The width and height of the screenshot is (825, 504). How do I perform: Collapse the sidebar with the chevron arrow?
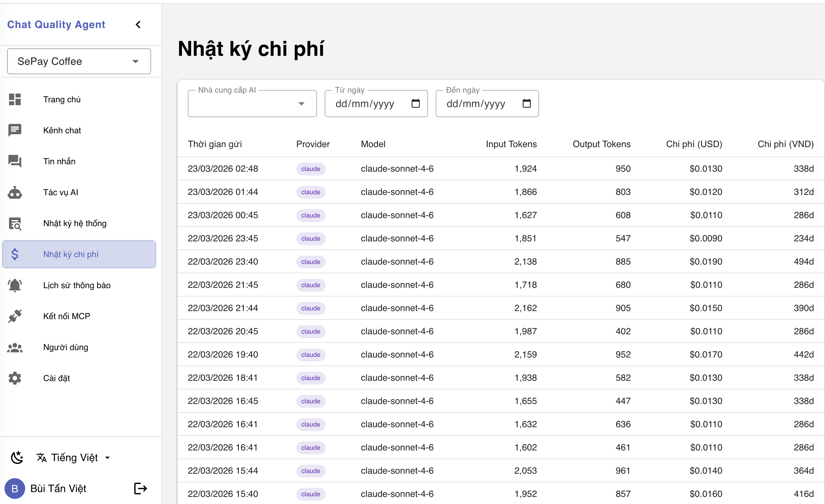pos(138,25)
